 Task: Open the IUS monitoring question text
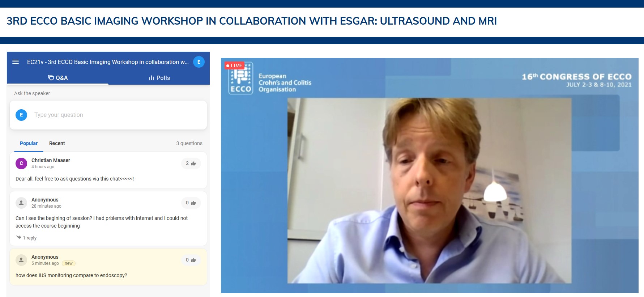[x=71, y=275]
